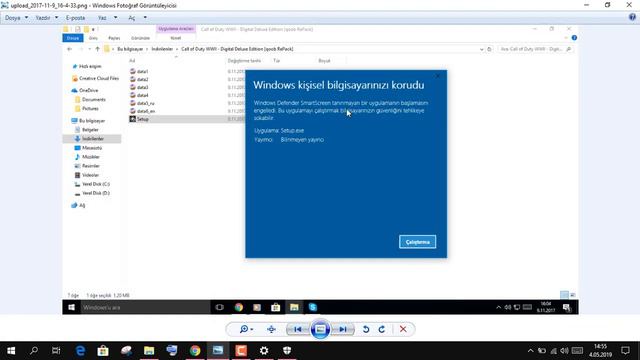Click the pictured Setup file row
The width and height of the screenshot is (640, 360).
(186, 119)
